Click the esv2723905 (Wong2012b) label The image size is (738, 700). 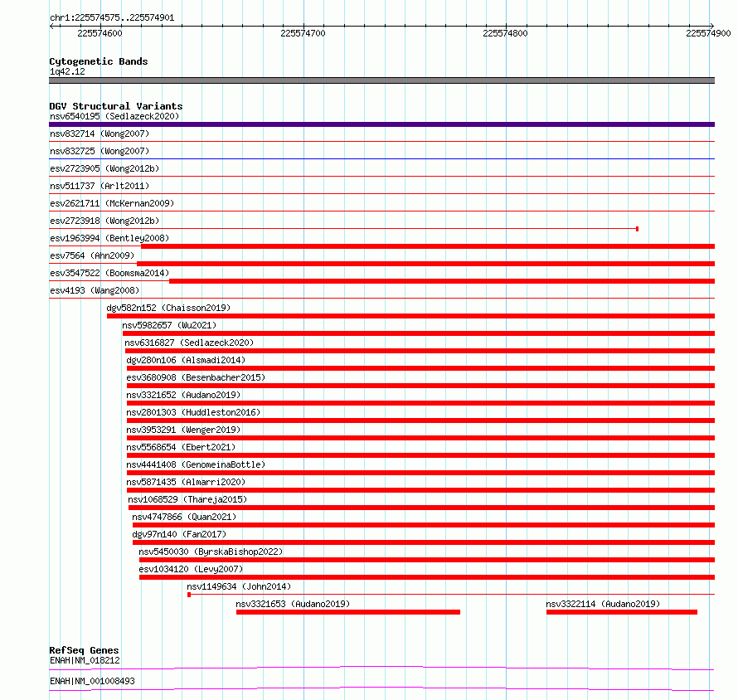pyautogui.click(x=104, y=168)
